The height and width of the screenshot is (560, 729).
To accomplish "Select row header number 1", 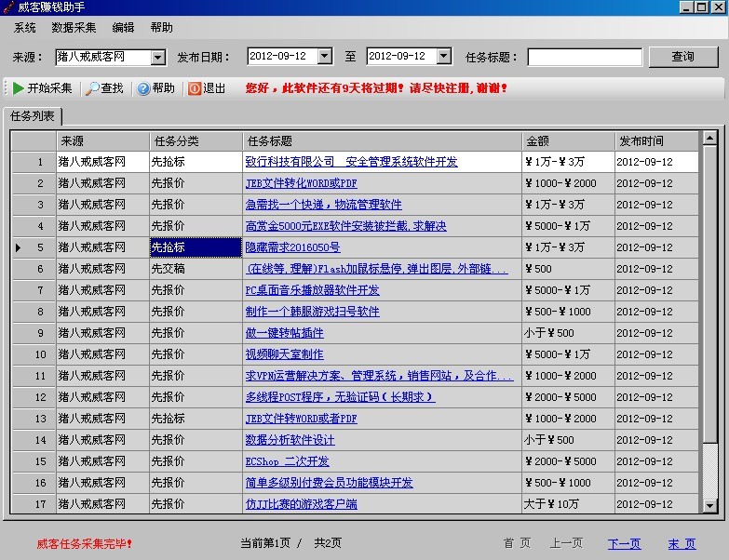I will (x=34, y=162).
